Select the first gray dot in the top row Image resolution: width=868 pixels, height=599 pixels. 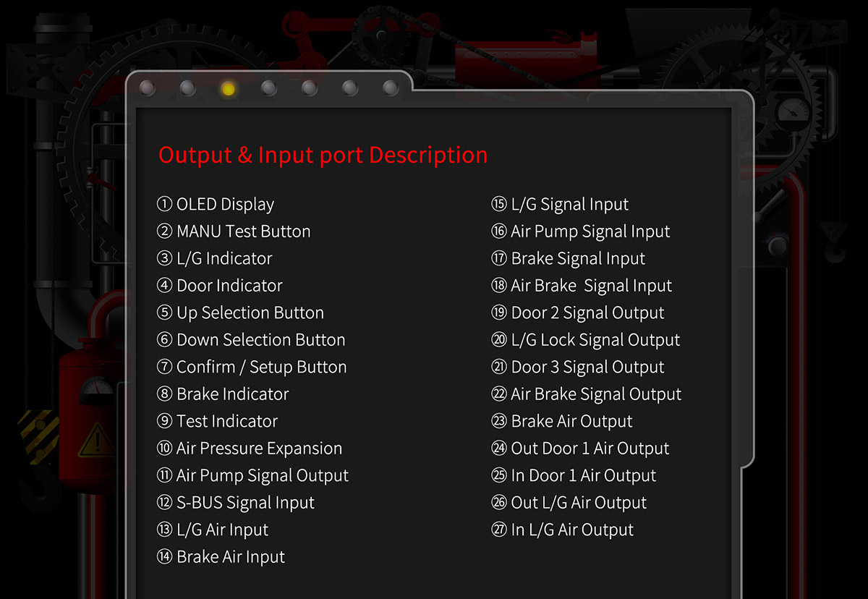(147, 88)
